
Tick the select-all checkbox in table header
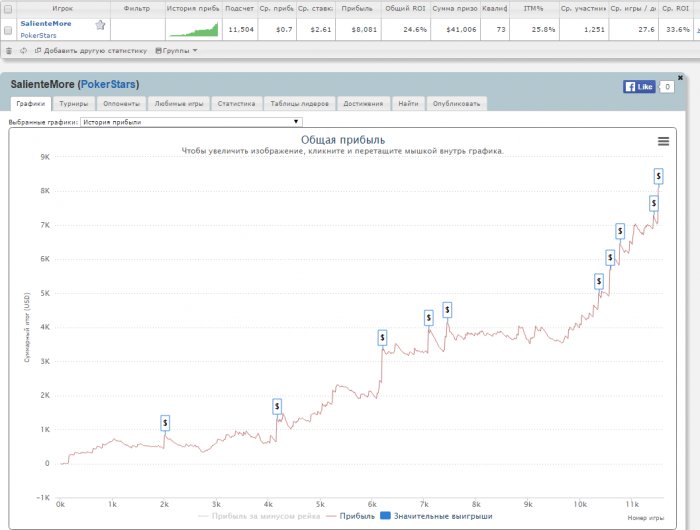9,7
